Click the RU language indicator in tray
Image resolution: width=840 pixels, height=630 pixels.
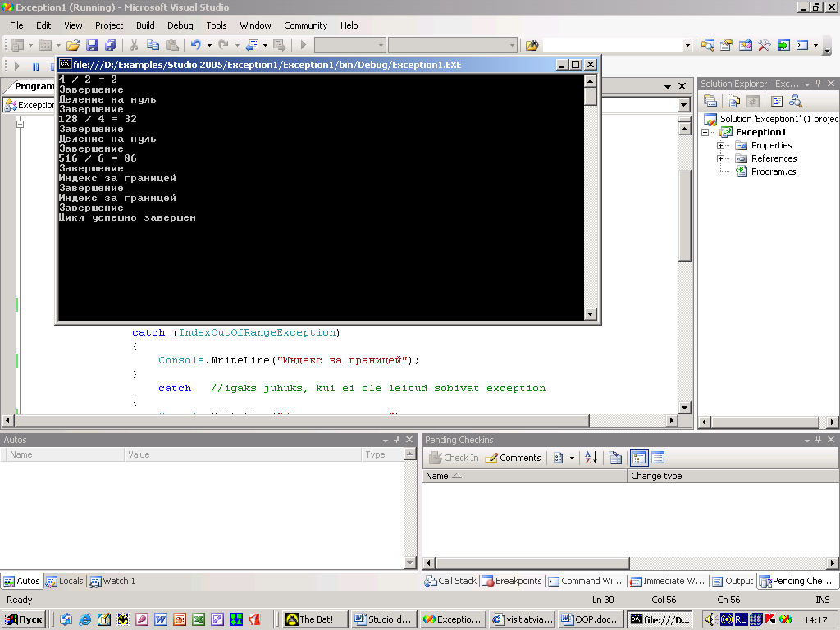tap(741, 619)
